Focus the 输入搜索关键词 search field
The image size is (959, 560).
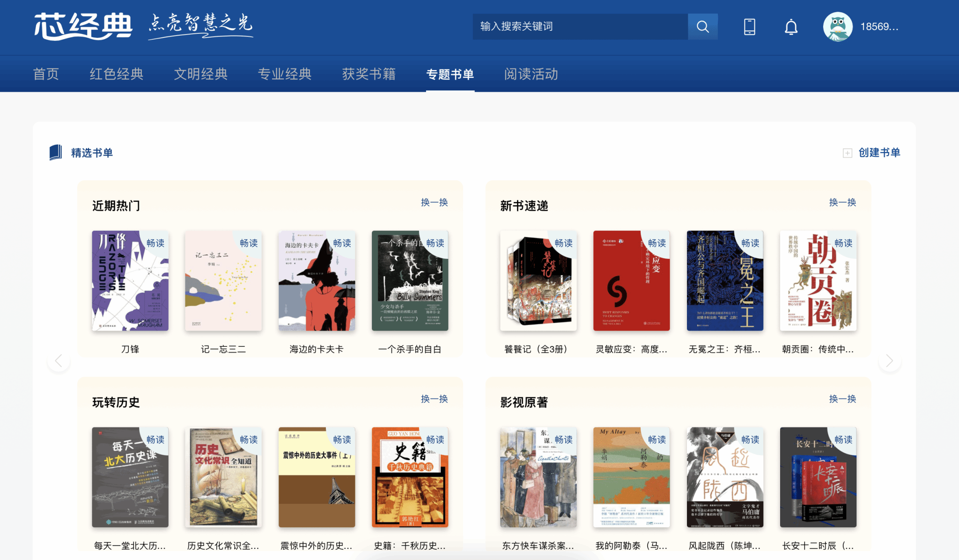coord(580,27)
